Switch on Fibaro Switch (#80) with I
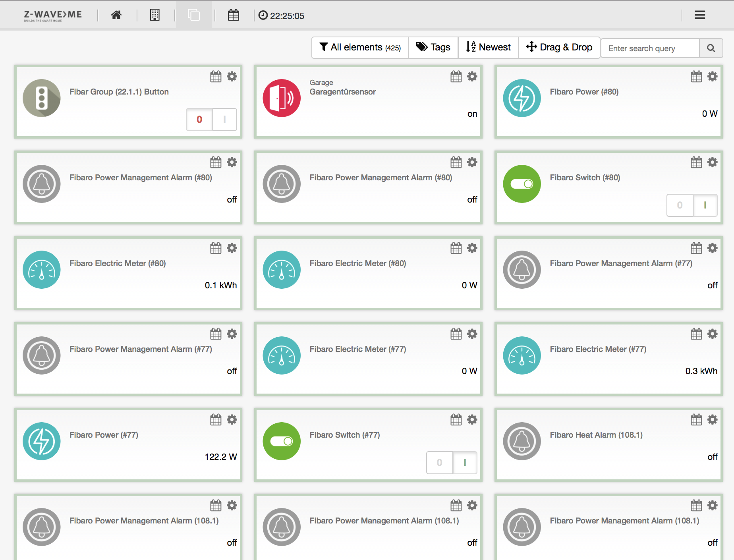This screenshot has height=560, width=734. point(705,205)
